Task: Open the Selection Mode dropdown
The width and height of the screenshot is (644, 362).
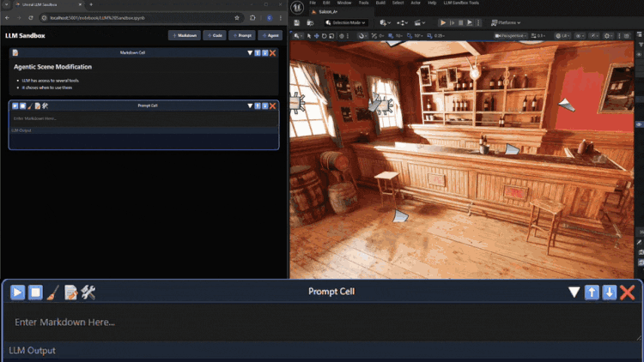Action: point(348,22)
